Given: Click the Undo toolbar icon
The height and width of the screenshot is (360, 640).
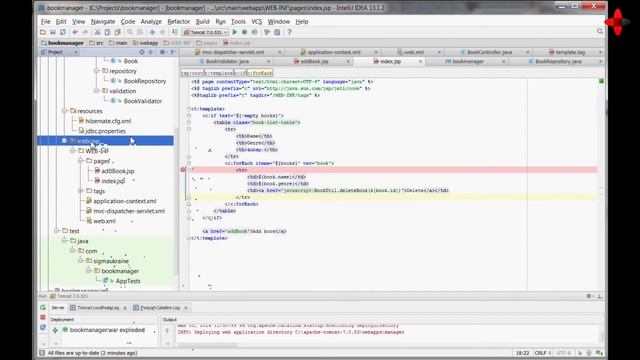Looking at the screenshot, I should click(75, 32).
